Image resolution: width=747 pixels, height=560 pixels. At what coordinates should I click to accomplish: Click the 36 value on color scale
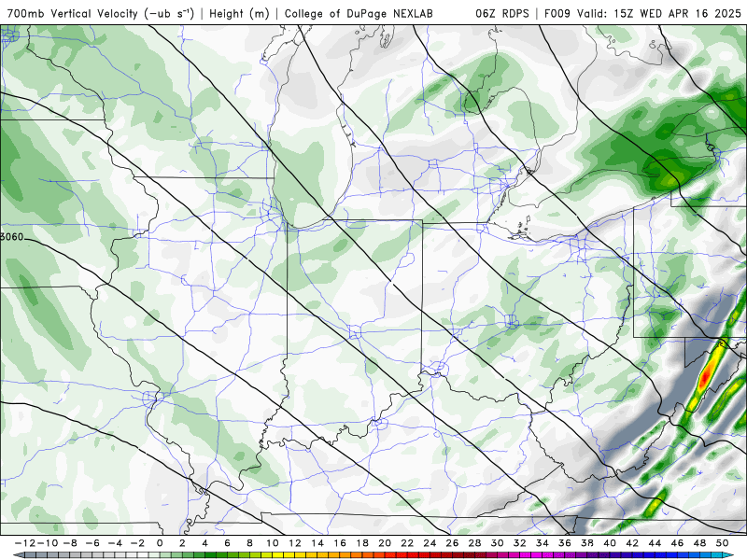[x=565, y=543]
